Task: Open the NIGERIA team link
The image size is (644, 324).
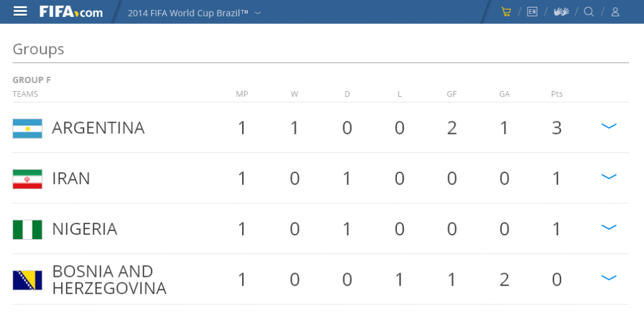Action: click(x=85, y=229)
